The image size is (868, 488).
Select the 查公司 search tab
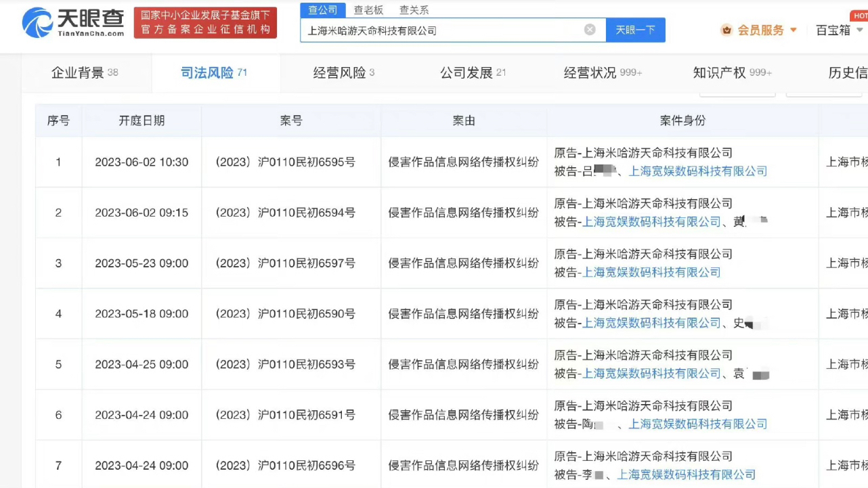pyautogui.click(x=323, y=9)
